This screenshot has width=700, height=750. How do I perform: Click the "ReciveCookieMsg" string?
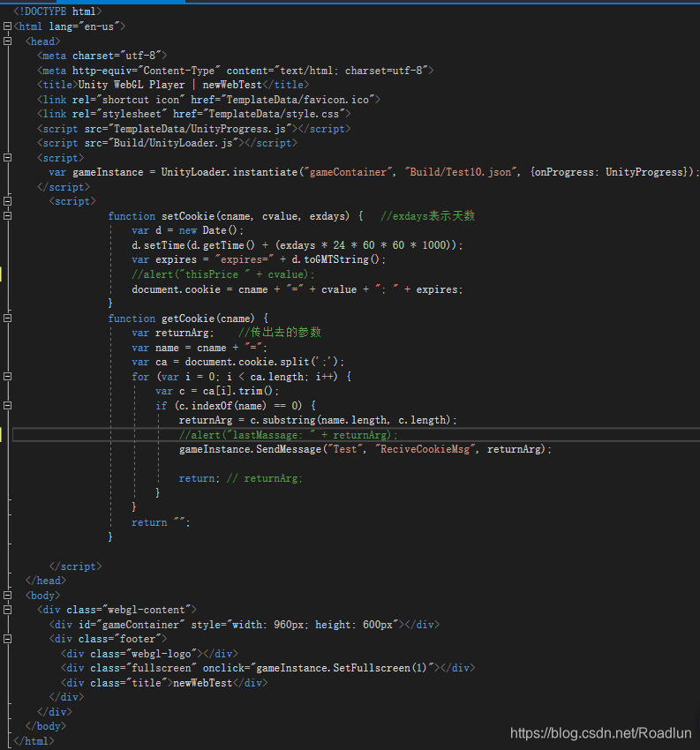425,450
